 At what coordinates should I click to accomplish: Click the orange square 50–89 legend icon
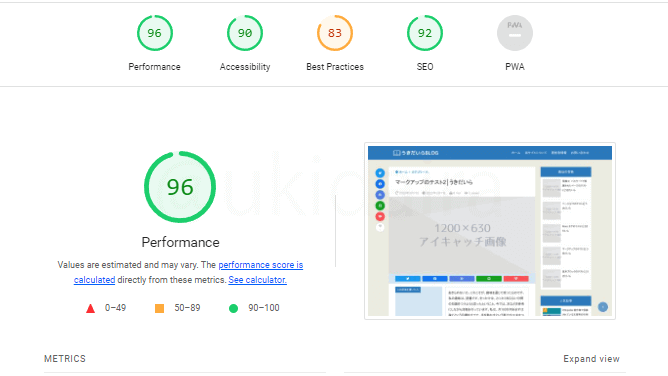point(159,308)
